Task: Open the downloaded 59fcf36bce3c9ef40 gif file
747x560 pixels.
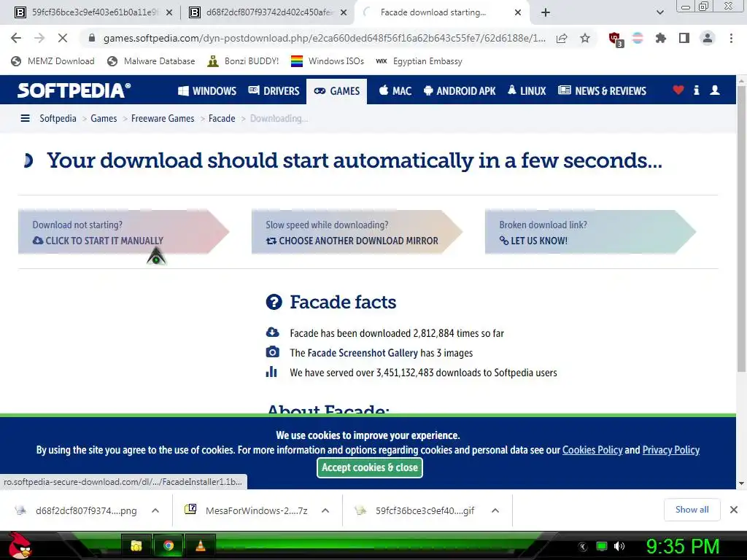Action: click(417, 510)
